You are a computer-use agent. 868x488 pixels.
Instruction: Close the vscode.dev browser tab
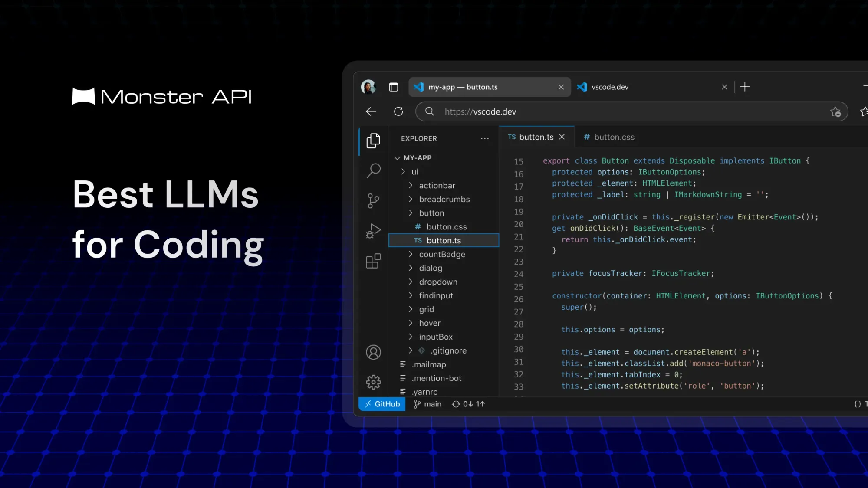724,87
